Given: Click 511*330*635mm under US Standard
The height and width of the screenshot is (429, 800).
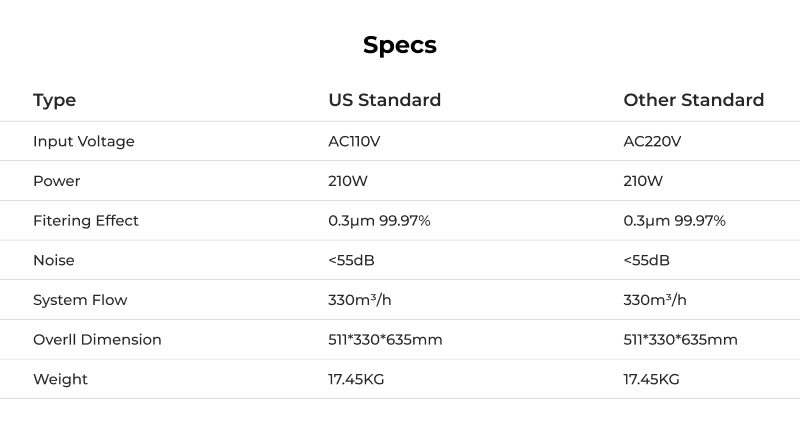Looking at the screenshot, I should coord(385,339).
